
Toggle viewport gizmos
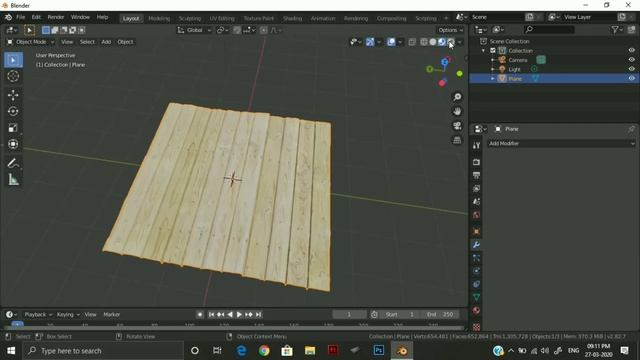[370, 42]
